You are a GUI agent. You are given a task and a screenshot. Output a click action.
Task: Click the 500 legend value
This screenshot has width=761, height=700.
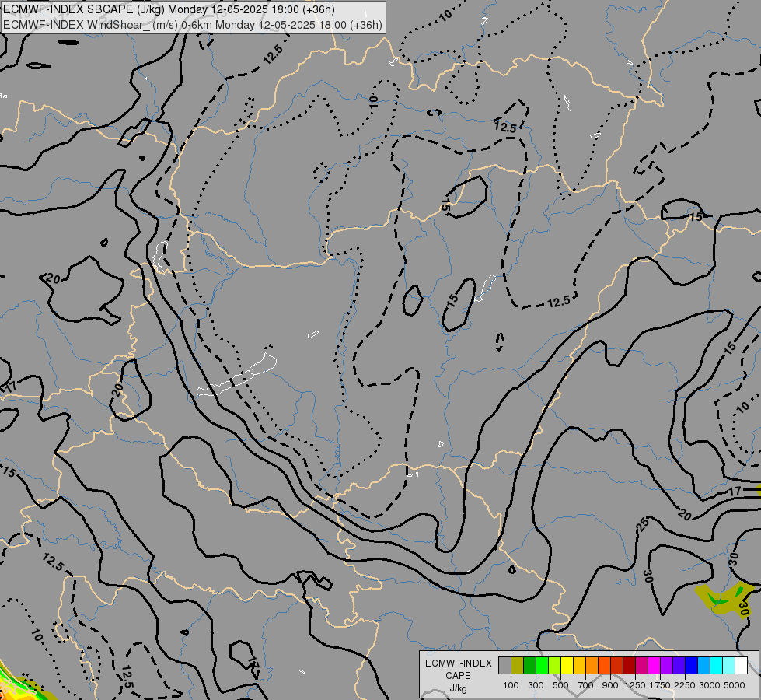(560, 685)
